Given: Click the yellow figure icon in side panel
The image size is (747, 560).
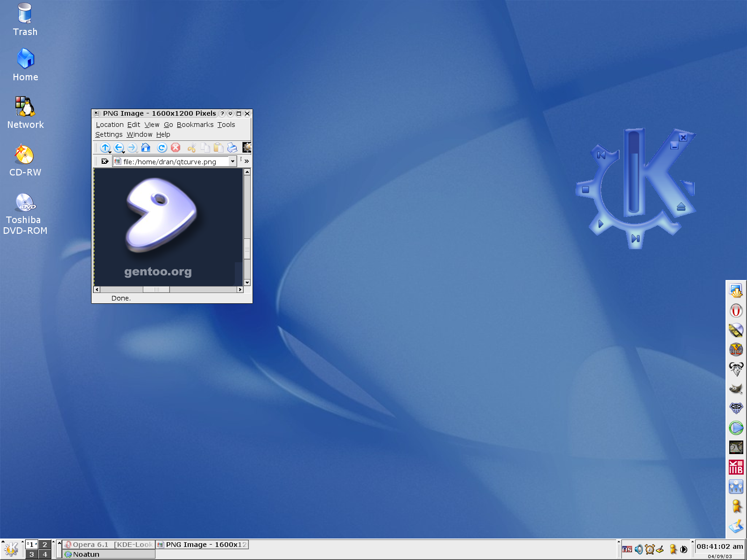Looking at the screenshot, I should (736, 506).
